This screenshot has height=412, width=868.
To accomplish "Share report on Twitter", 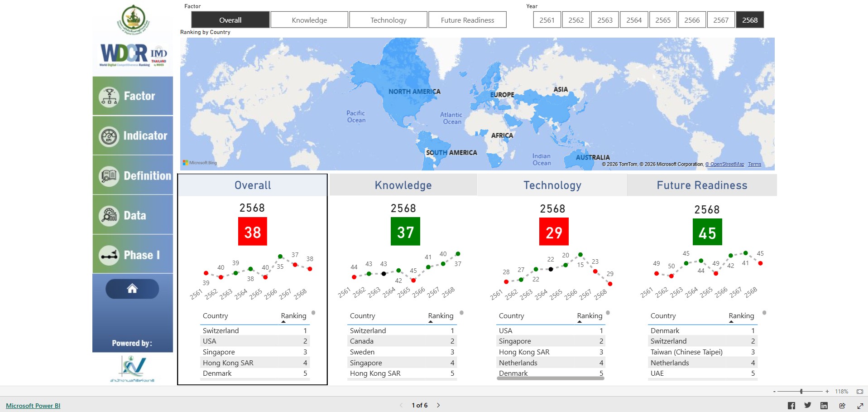I will [807, 406].
